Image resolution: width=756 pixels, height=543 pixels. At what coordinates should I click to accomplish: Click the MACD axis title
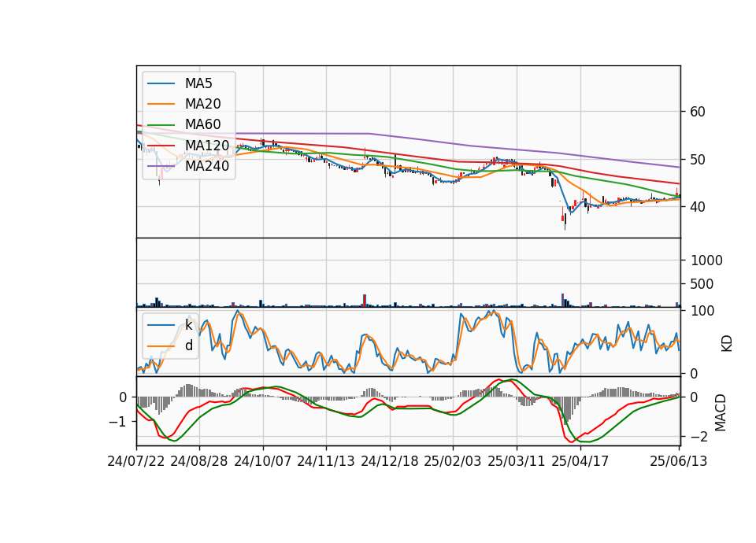[721, 412]
